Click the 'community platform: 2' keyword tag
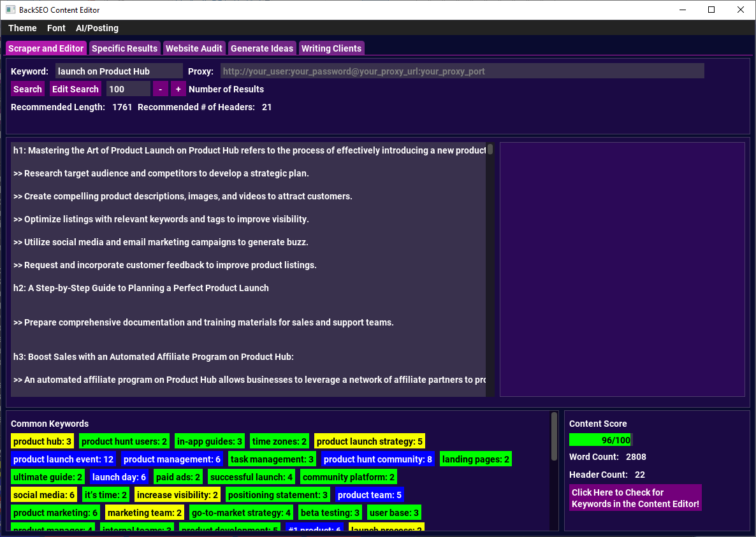 coord(348,477)
